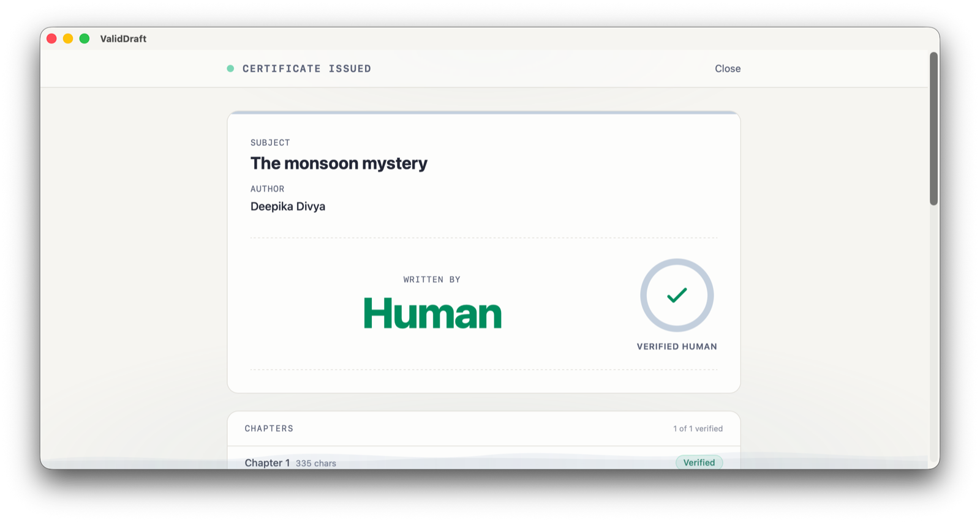The width and height of the screenshot is (980, 522).
Task: Click the "WRITTEN BY" label
Action: 432,280
